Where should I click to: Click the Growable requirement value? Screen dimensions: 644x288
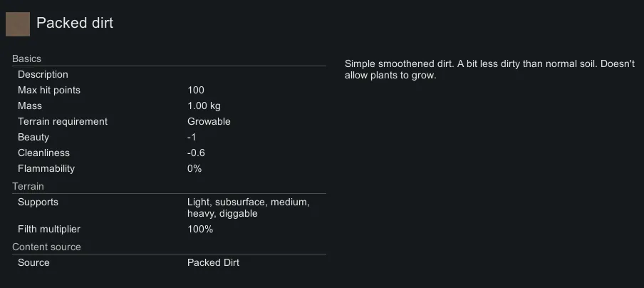click(209, 121)
